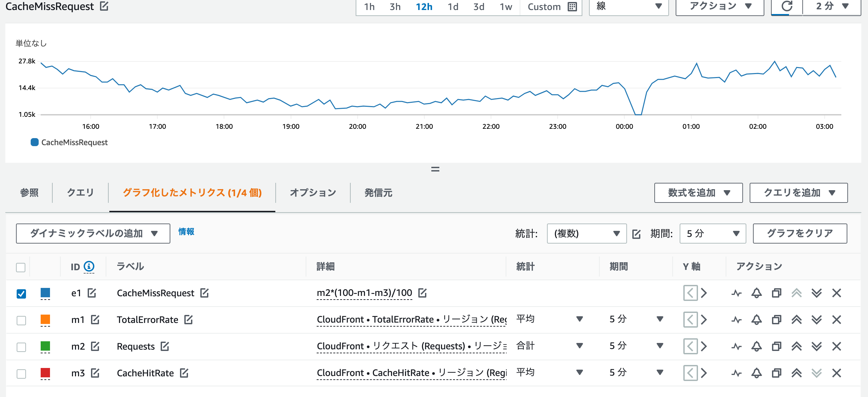Viewport: 868px width, 397px height.
Task: Edit the m2*(100-m1-m3)/100 expression formula
Action: [423, 293]
